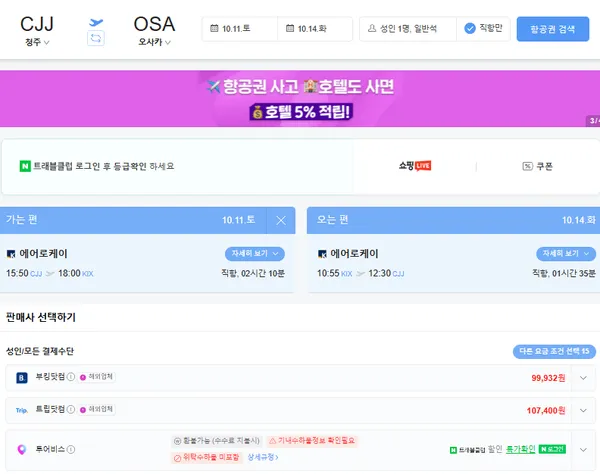Expand the 투어비스 row chevron
This screenshot has width=600, height=474.
pyautogui.click(x=583, y=450)
